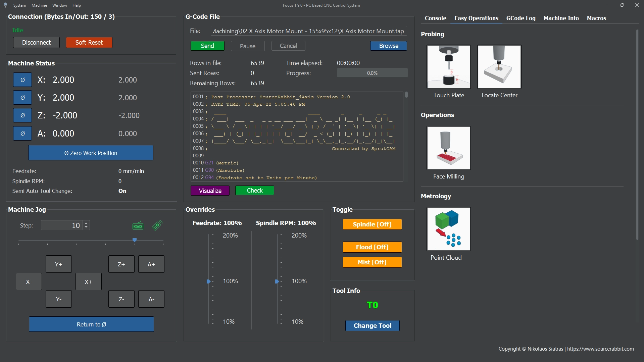644x362 pixels.
Task: Launch the Face Milling operation
Action: pos(448,148)
